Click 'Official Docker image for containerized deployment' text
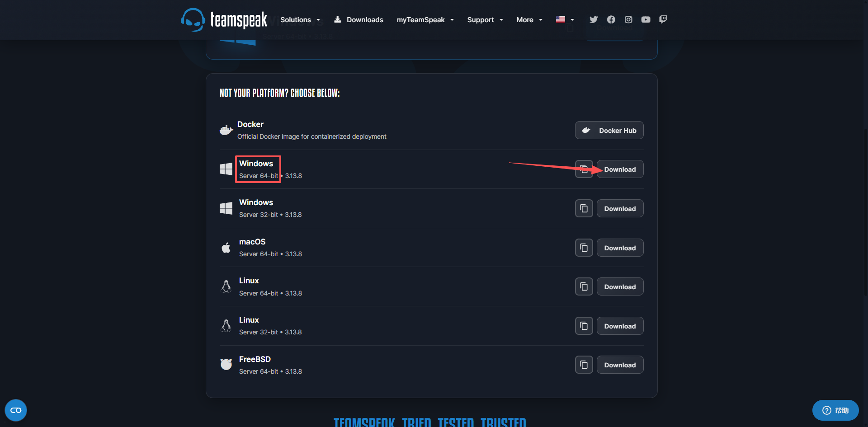Image resolution: width=868 pixels, height=427 pixels. [x=312, y=136]
